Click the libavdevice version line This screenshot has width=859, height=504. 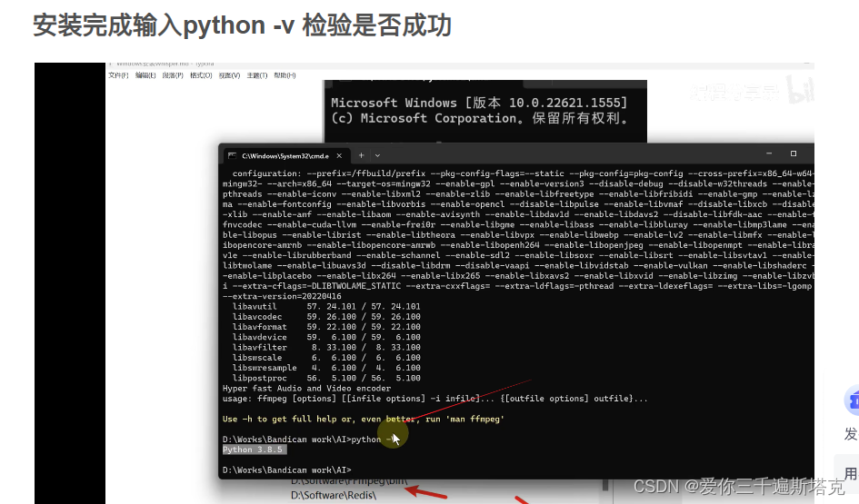(326, 337)
